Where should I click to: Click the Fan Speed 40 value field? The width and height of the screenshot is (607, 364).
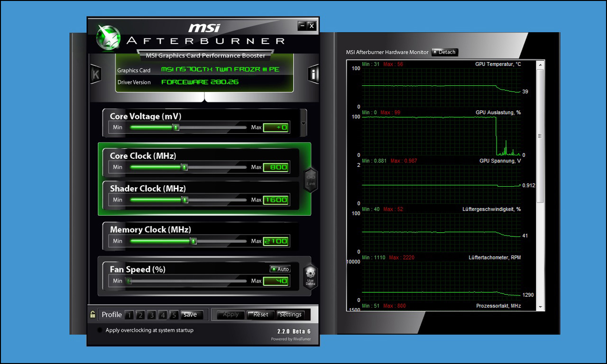pyautogui.click(x=276, y=281)
